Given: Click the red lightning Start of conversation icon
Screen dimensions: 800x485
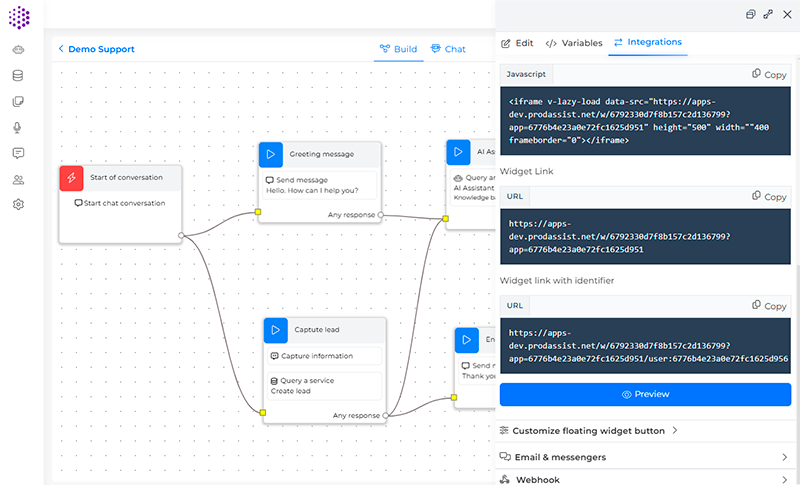Looking at the screenshot, I should click(x=72, y=178).
